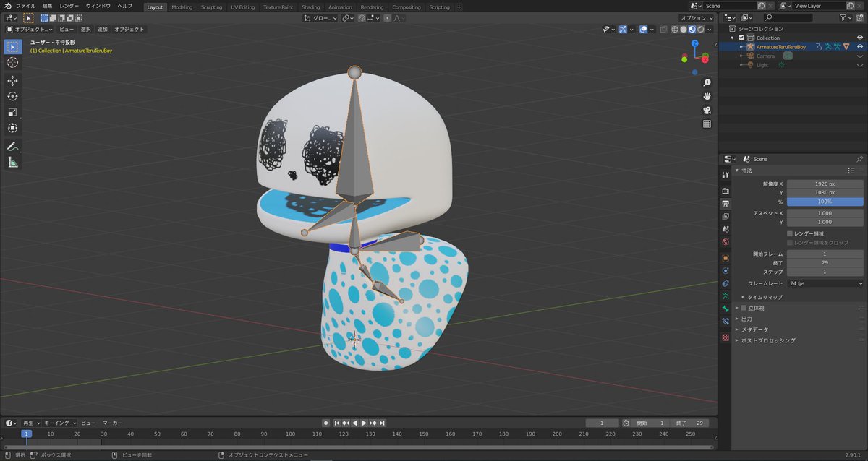Open the View Layer properties tab
This screenshot has width=868, height=461.
click(x=726, y=216)
